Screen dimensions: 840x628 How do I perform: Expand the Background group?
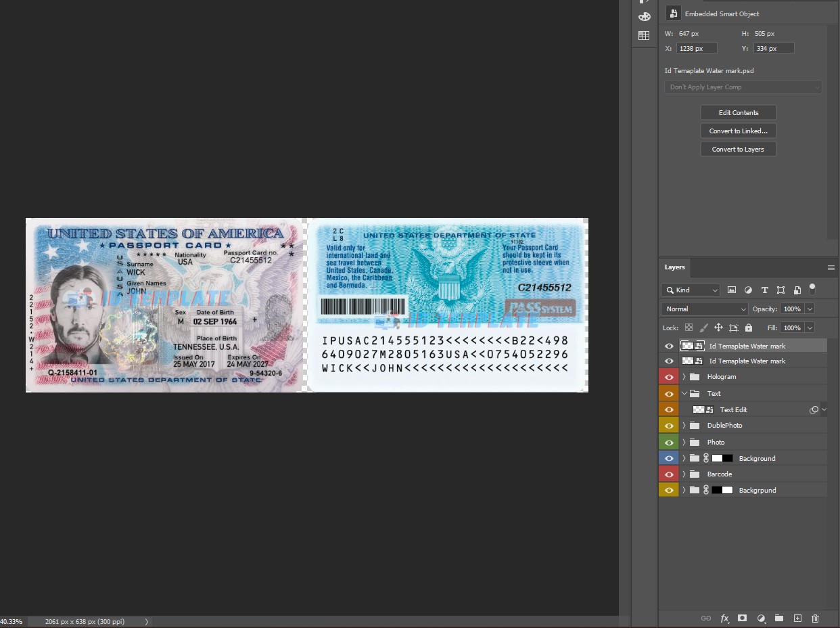pos(684,458)
